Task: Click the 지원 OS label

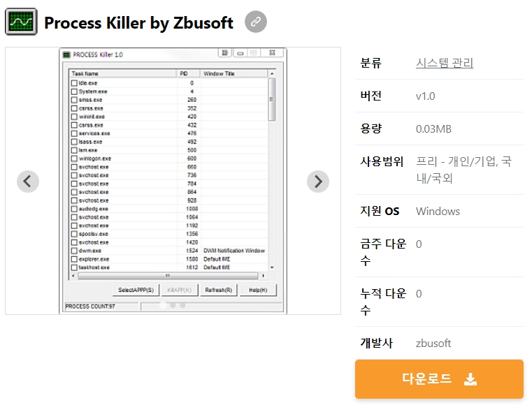Action: [380, 211]
